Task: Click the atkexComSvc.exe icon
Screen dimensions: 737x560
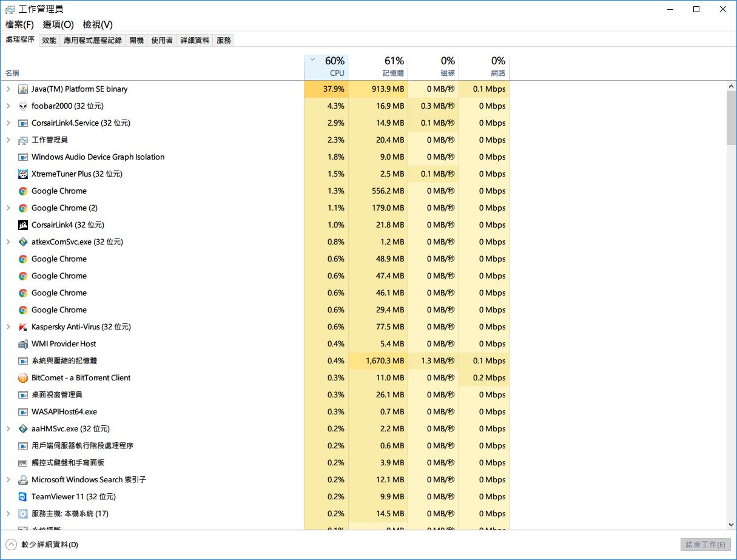Action: [x=23, y=242]
